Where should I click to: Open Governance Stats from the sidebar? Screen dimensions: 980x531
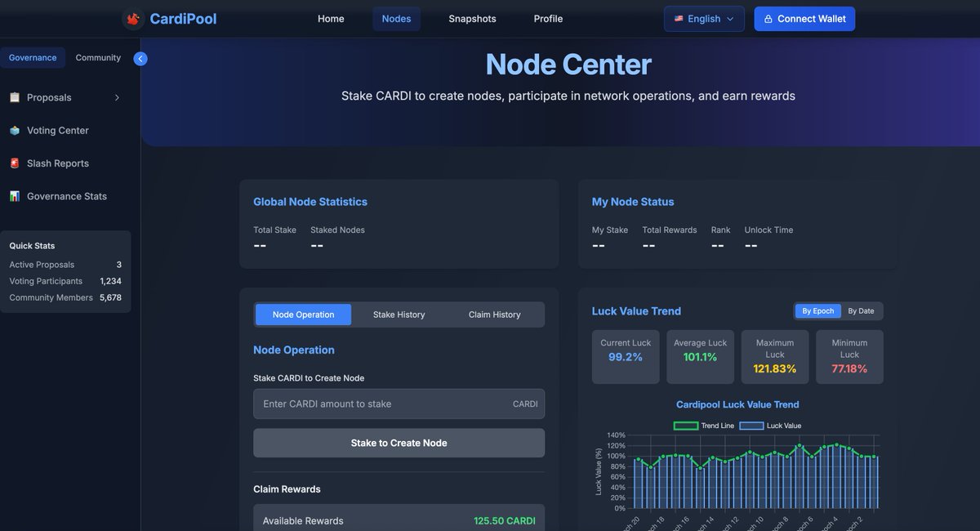(x=65, y=196)
